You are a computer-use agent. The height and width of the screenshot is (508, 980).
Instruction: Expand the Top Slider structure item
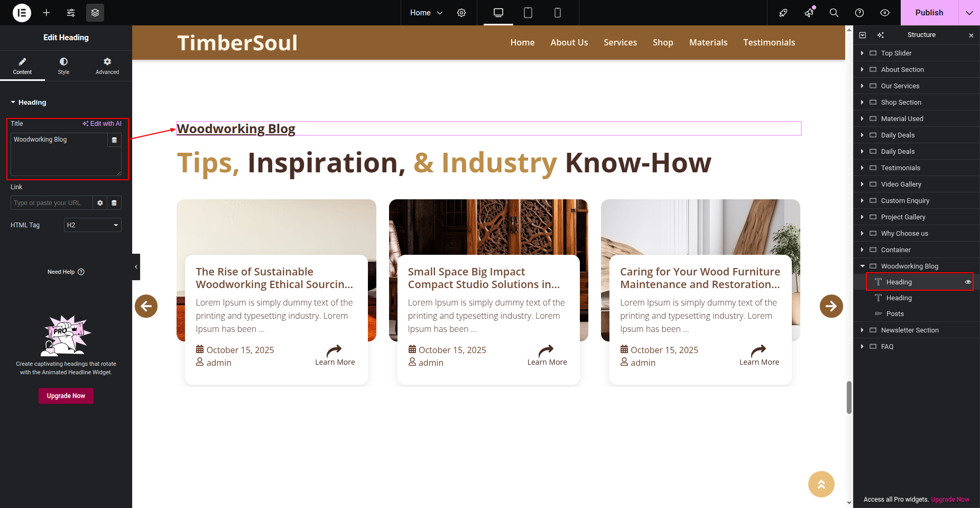pyautogui.click(x=862, y=53)
